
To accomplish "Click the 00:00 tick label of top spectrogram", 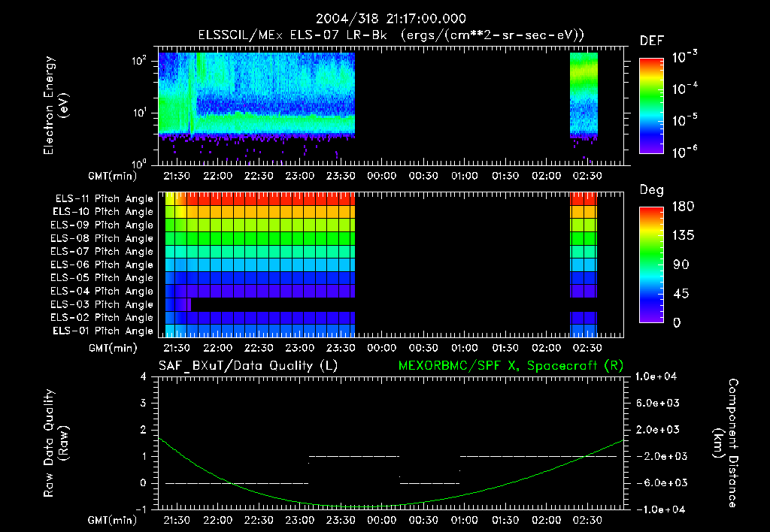I will coord(381,176).
